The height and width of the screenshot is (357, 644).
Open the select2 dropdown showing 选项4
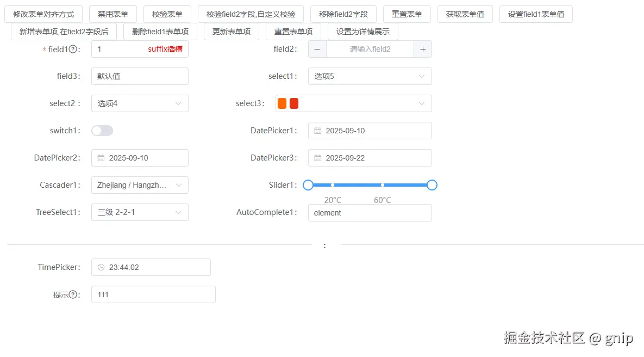[140, 103]
